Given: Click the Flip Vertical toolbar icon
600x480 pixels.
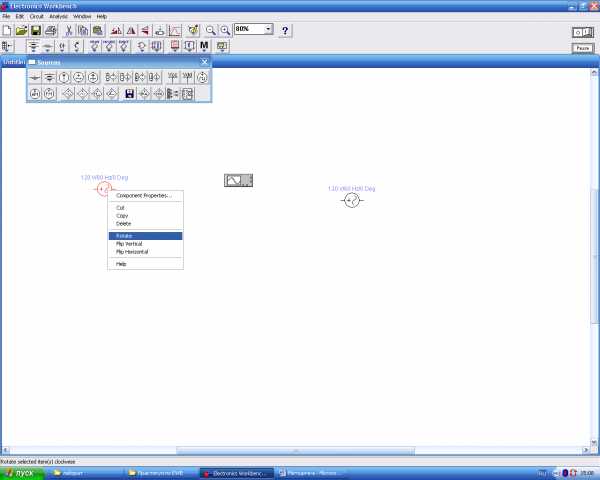Looking at the screenshot, I should coord(145,30).
